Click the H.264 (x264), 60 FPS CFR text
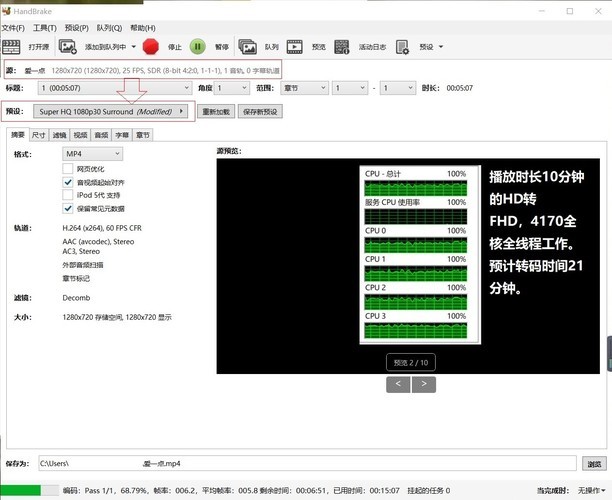Screen dimensions: 612x500 coord(102,228)
